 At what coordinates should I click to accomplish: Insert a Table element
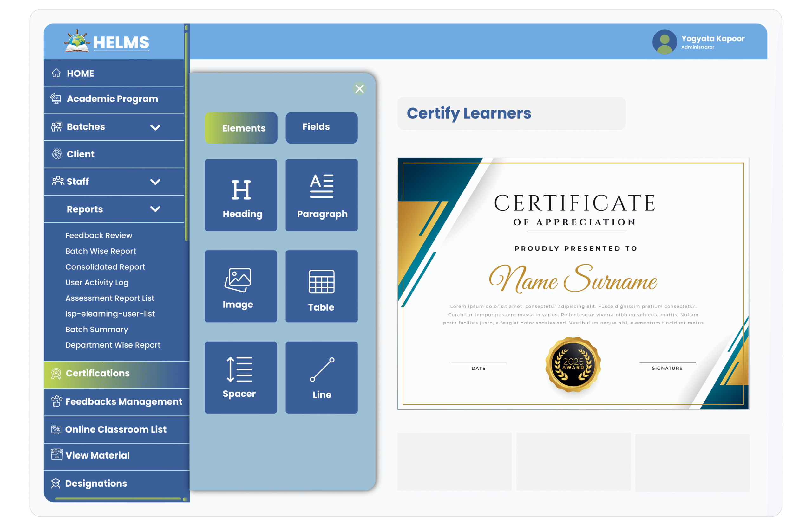321,286
